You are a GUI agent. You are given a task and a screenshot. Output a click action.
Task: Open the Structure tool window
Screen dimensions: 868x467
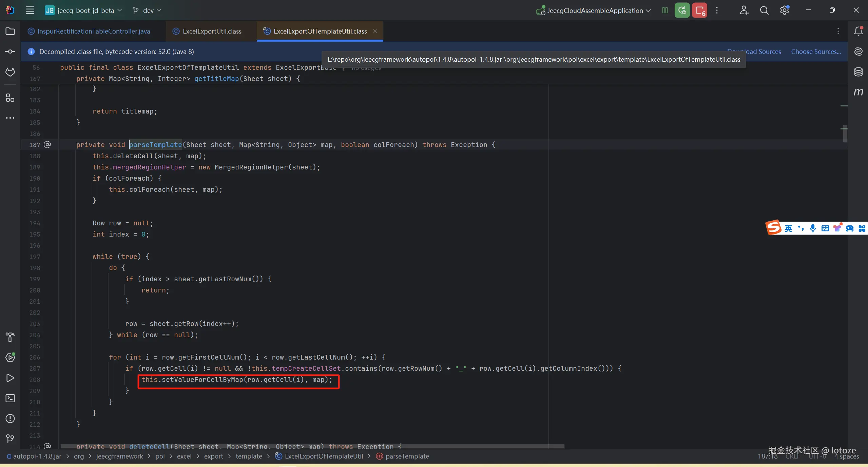(x=10, y=98)
